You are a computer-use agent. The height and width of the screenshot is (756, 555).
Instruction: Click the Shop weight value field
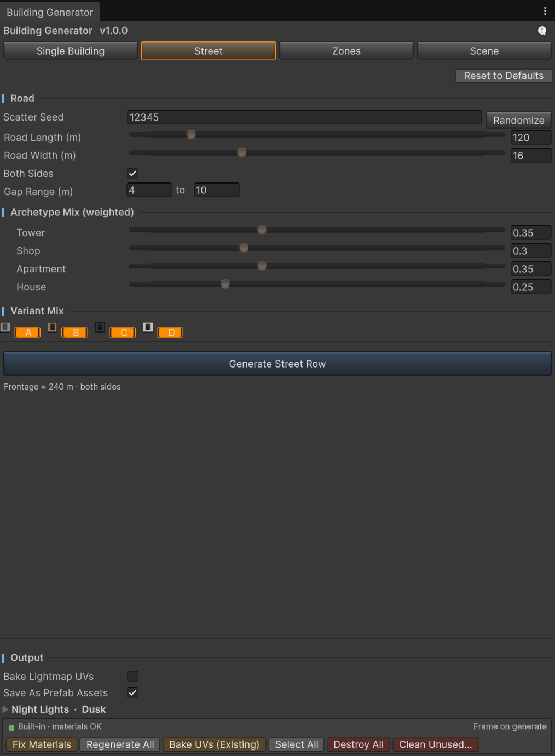(x=531, y=251)
